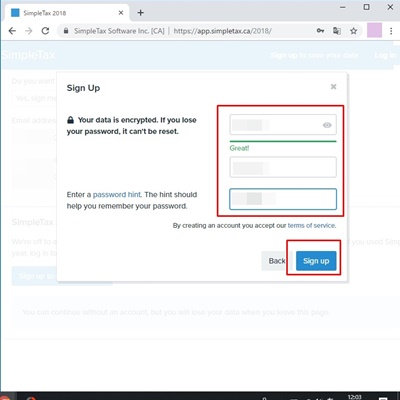400x400 pixels.
Task: Bookmark this page with the star
Action: pos(353,31)
